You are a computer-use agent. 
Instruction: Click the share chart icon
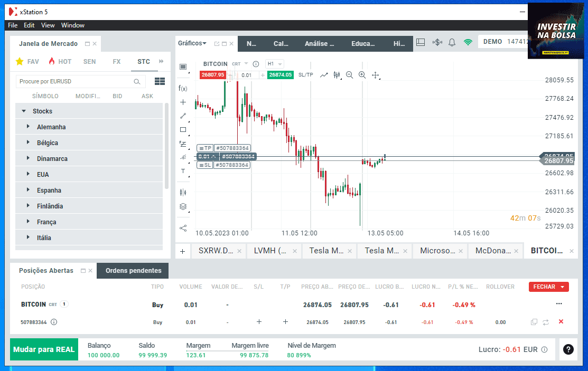click(183, 228)
